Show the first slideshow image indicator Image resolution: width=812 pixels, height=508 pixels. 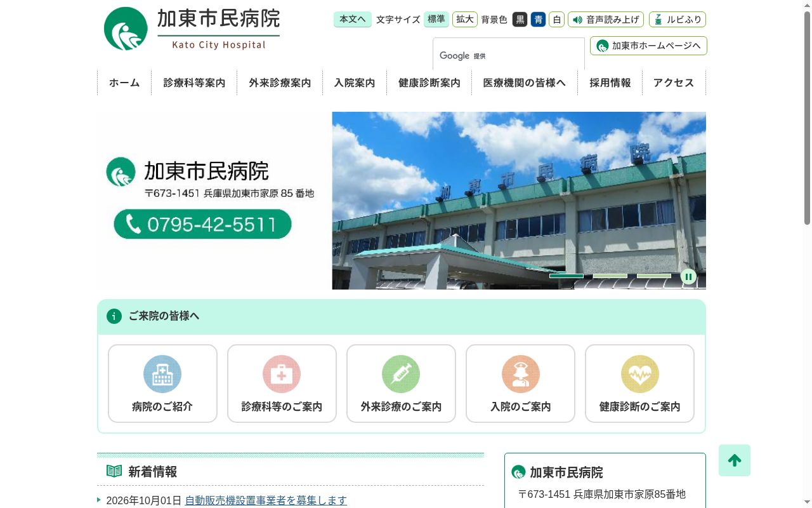pyautogui.click(x=566, y=276)
